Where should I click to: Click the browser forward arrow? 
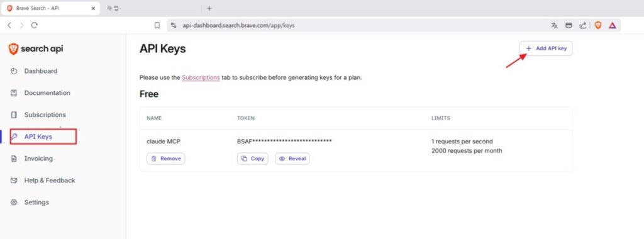22,25
